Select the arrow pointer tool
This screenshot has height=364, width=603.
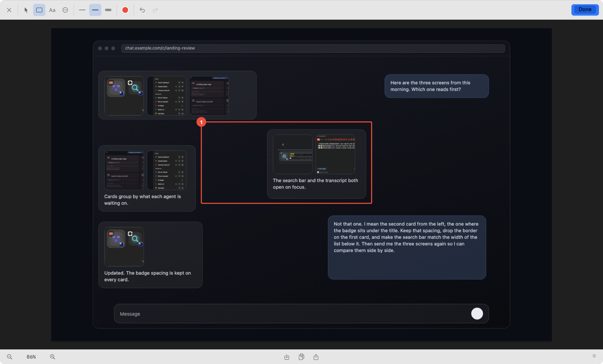[x=26, y=10]
